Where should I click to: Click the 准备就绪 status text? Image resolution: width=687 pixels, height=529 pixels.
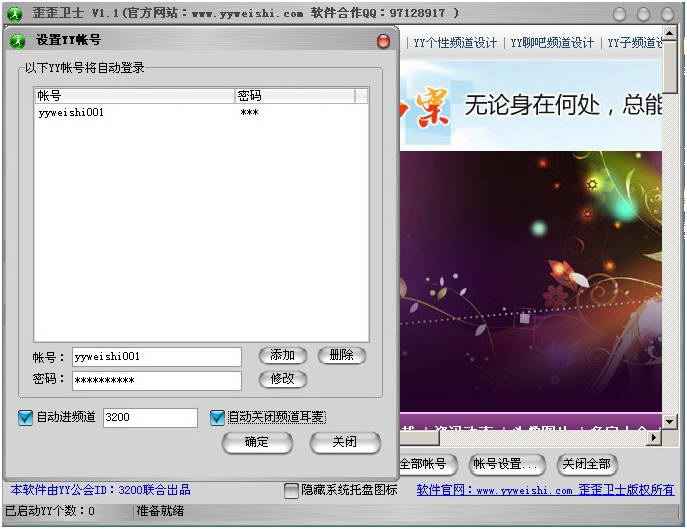point(160,511)
